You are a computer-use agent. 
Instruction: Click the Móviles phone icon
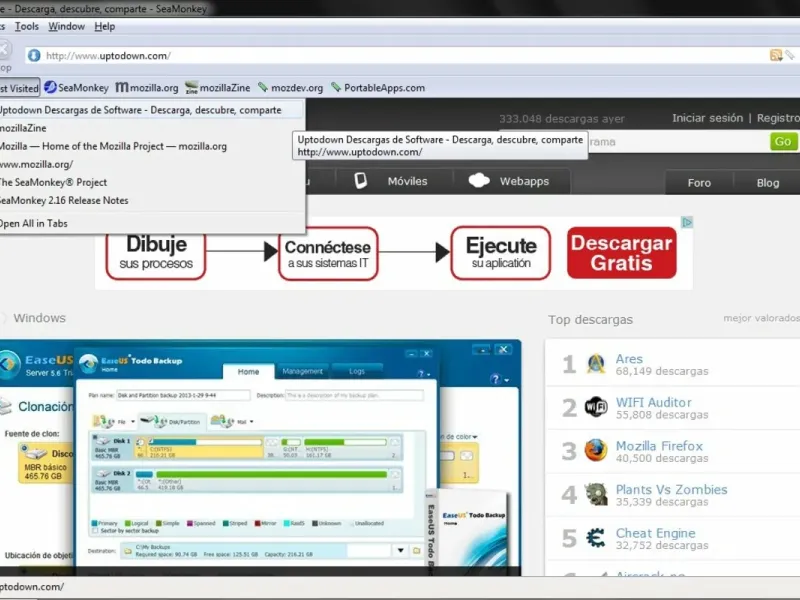pyautogui.click(x=360, y=181)
